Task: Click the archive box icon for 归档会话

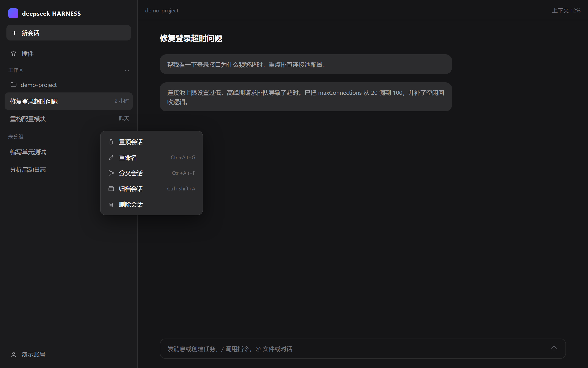Action: [x=111, y=189]
